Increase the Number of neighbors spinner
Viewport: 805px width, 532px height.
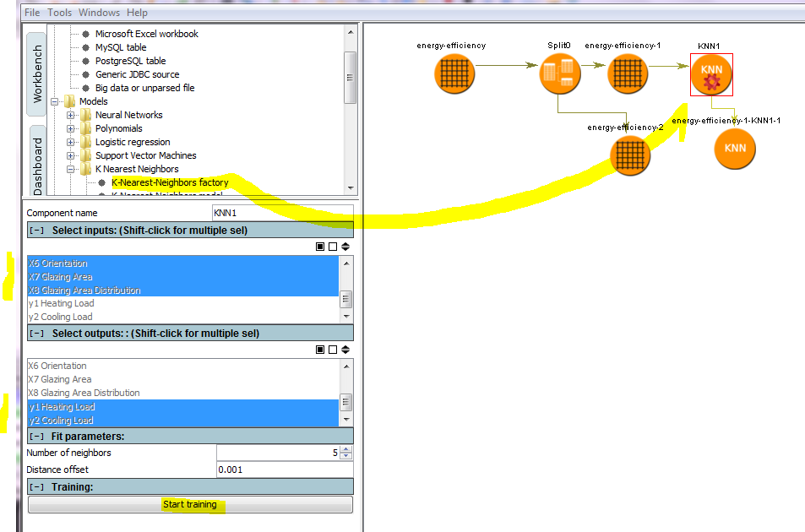(345, 449)
